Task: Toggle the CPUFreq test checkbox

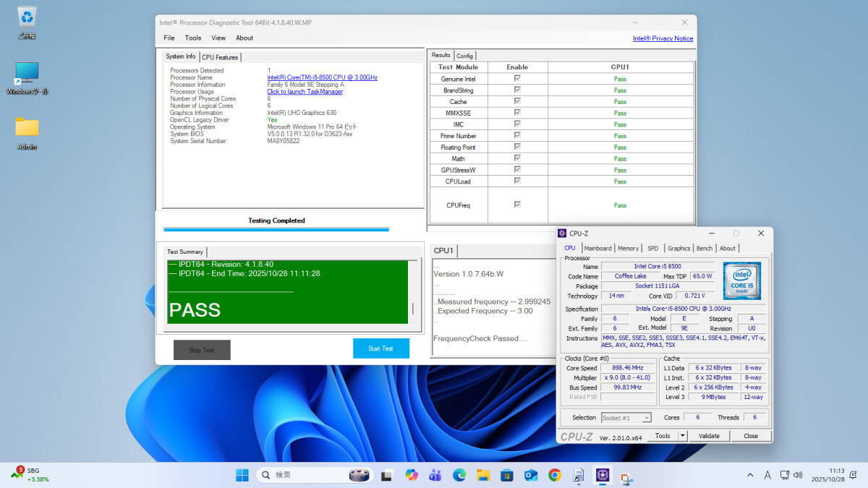Action: 517,205
